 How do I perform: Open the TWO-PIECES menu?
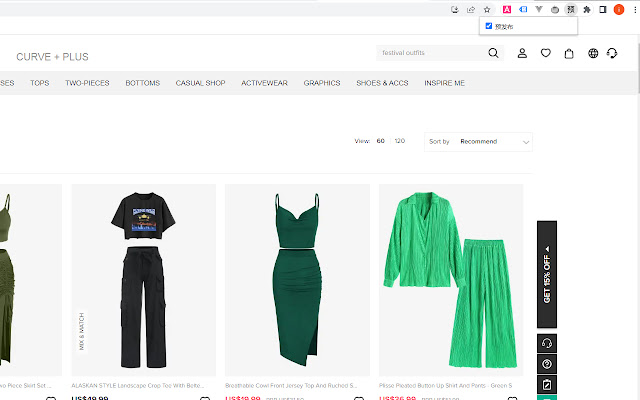(87, 83)
